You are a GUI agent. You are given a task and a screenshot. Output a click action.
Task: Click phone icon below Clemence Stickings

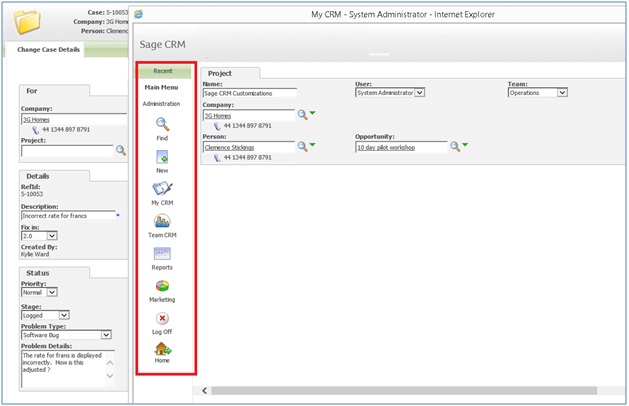[x=217, y=158]
